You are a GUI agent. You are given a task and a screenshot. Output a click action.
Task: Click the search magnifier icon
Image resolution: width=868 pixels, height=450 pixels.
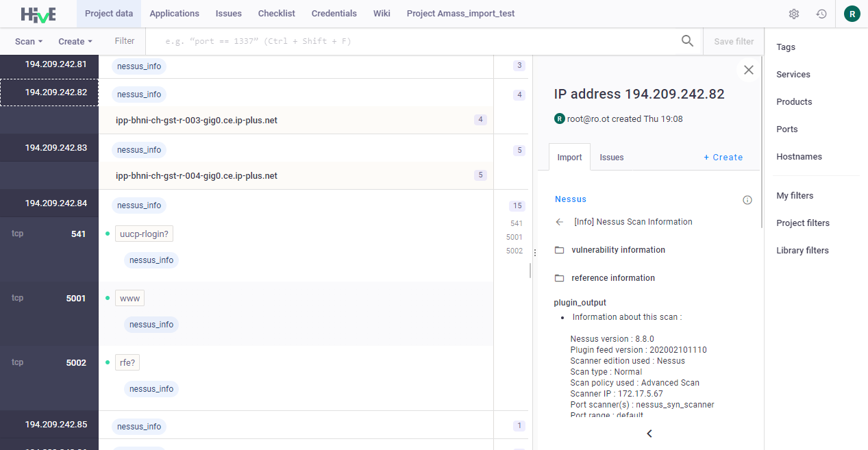[x=688, y=41]
